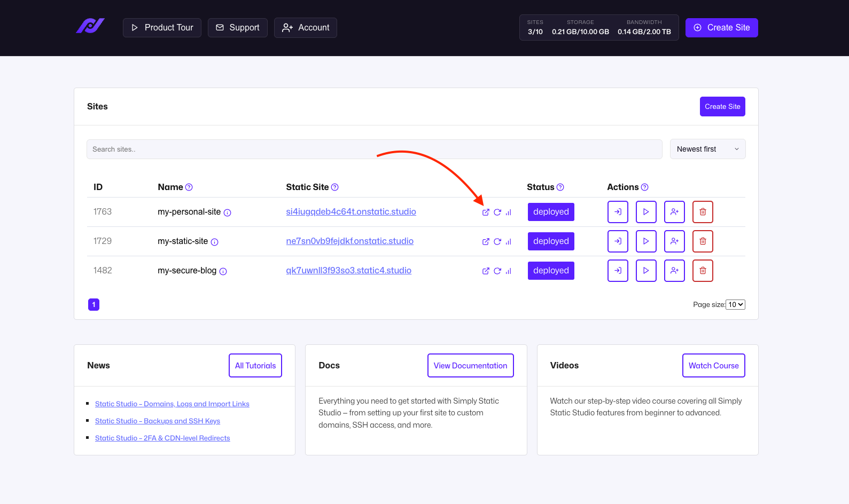Screen dimensions: 849x504
Task: Click add-user action for my-personal-site
Action: (674, 212)
